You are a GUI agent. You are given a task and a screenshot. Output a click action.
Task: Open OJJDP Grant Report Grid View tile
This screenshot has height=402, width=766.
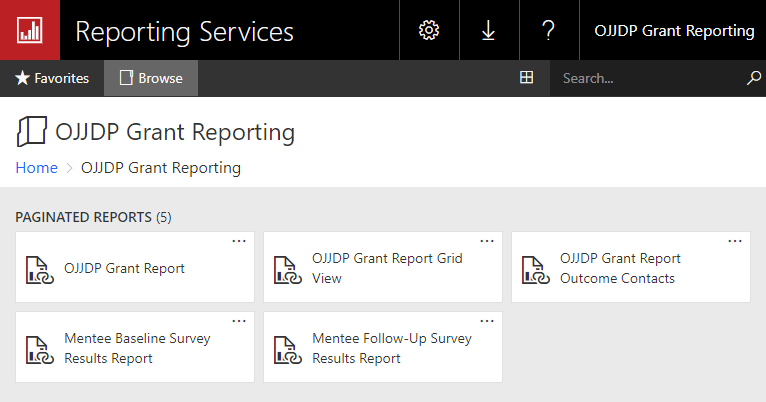pos(383,267)
